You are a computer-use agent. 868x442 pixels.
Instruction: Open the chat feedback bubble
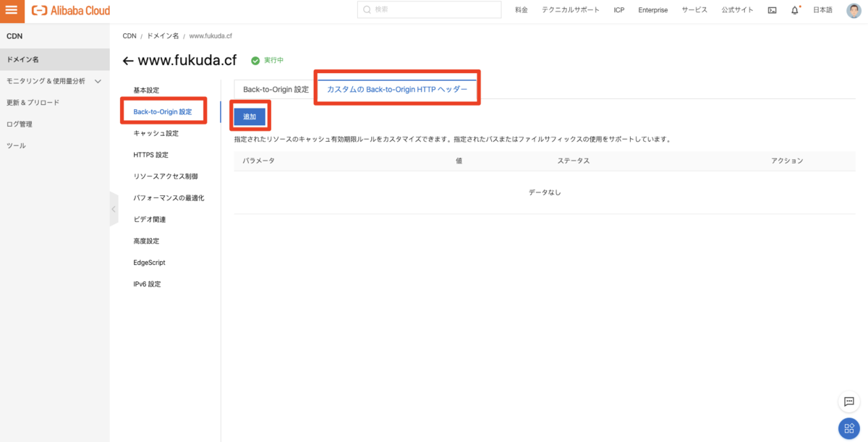(848, 401)
